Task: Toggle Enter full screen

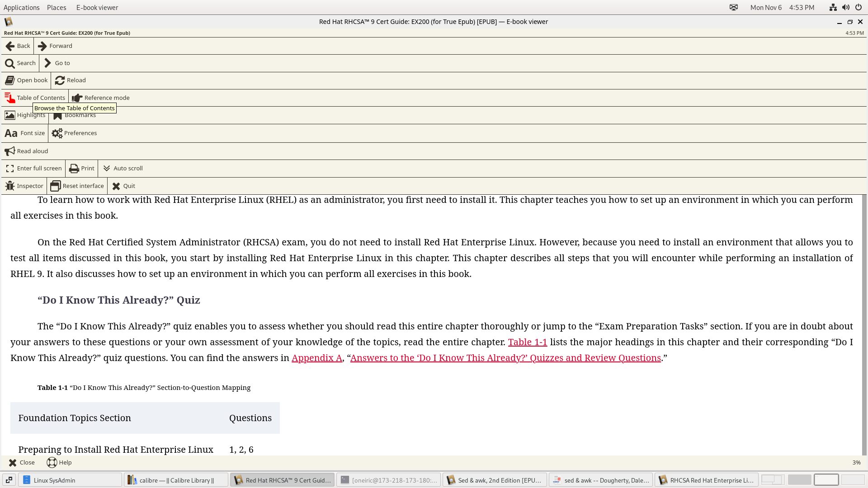Action: point(34,169)
